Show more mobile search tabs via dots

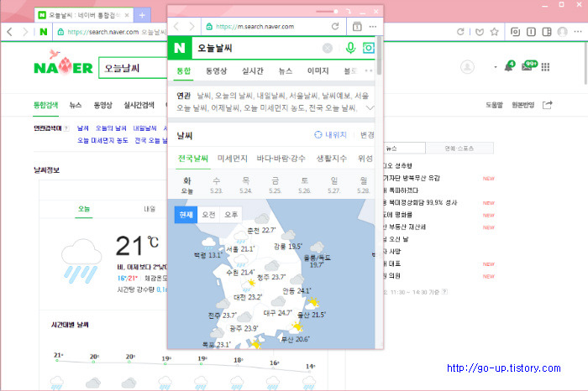[x=369, y=70]
